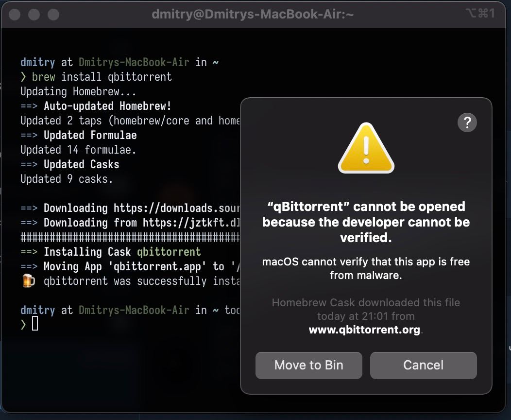Click the yellow warning triangle icon
Viewport: 511px width, 420px height.
(x=366, y=148)
